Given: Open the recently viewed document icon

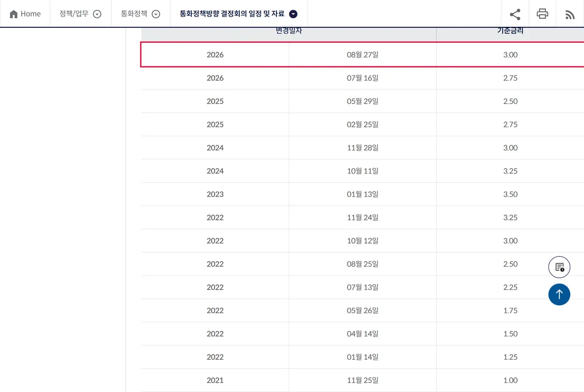Looking at the screenshot, I should pyautogui.click(x=559, y=267).
